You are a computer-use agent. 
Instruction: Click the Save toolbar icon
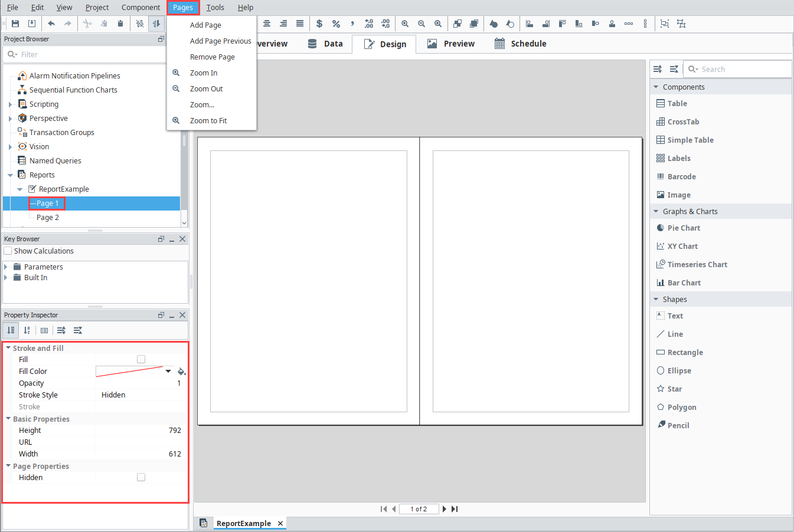15,24
